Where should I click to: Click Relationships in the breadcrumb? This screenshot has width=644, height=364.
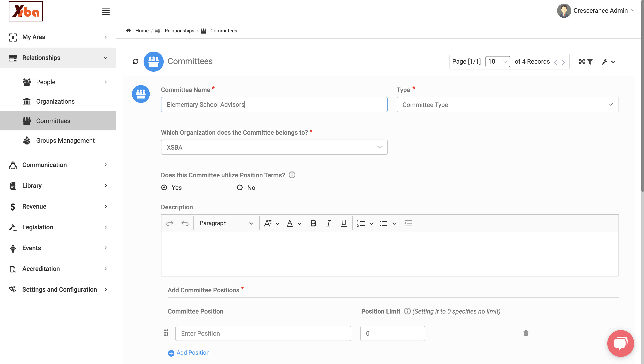pos(179,31)
